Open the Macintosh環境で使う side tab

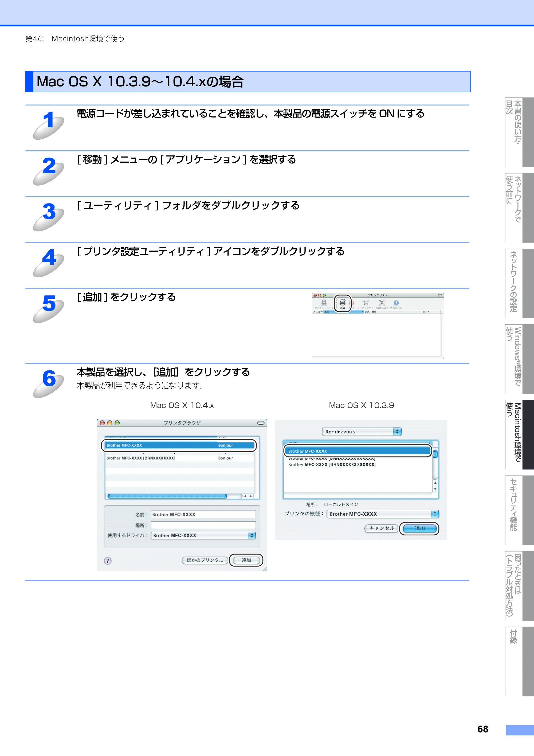pyautogui.click(x=519, y=435)
